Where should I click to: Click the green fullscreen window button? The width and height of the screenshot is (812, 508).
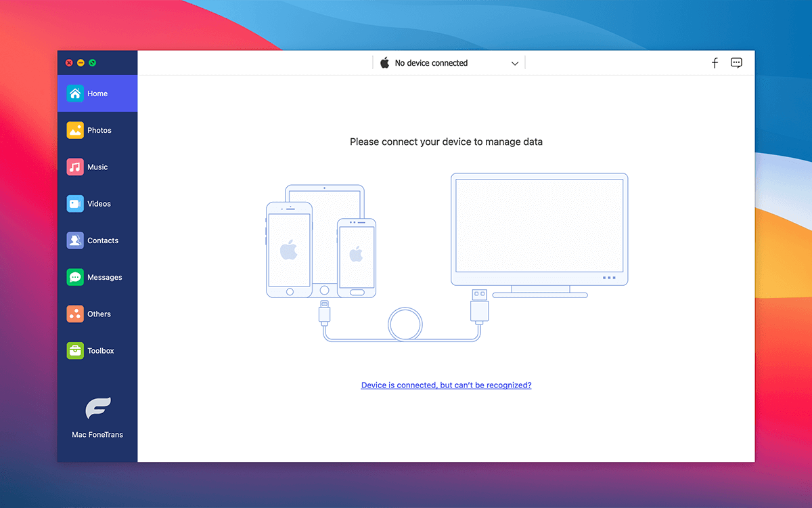[92, 63]
